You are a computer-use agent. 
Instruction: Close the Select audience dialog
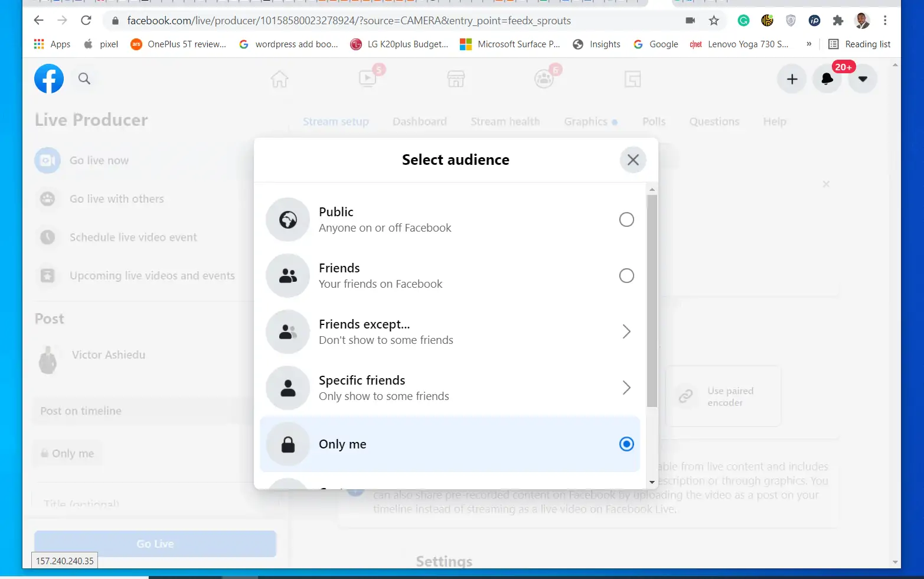(633, 160)
